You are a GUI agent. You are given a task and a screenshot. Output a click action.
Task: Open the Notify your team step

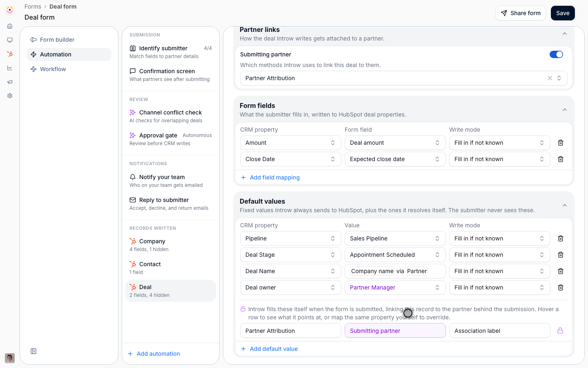pos(171,181)
